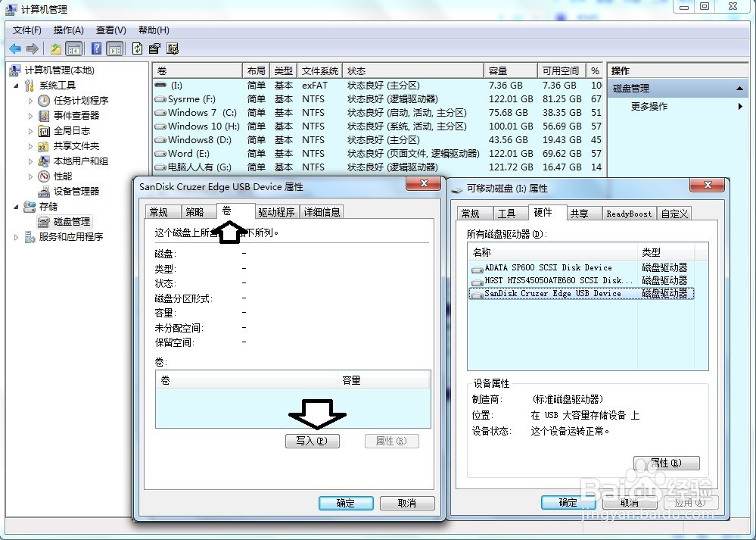The height and width of the screenshot is (540, 756).
Task: Expand the 性能 node
Action: coord(30,176)
